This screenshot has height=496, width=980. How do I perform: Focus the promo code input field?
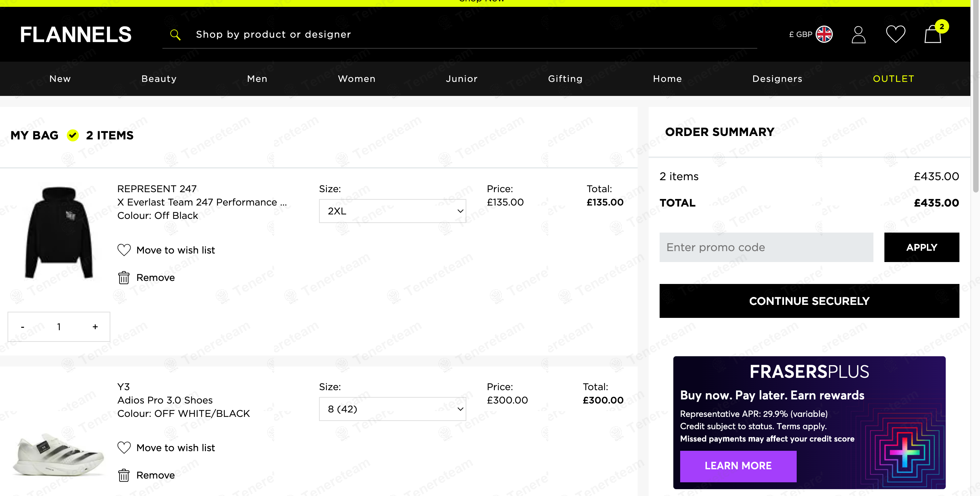click(766, 247)
